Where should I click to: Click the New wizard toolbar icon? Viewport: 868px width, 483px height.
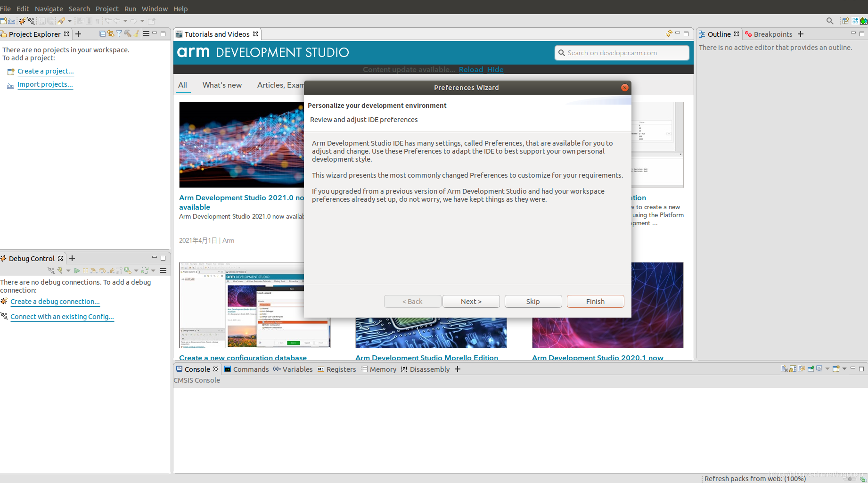(x=3, y=21)
